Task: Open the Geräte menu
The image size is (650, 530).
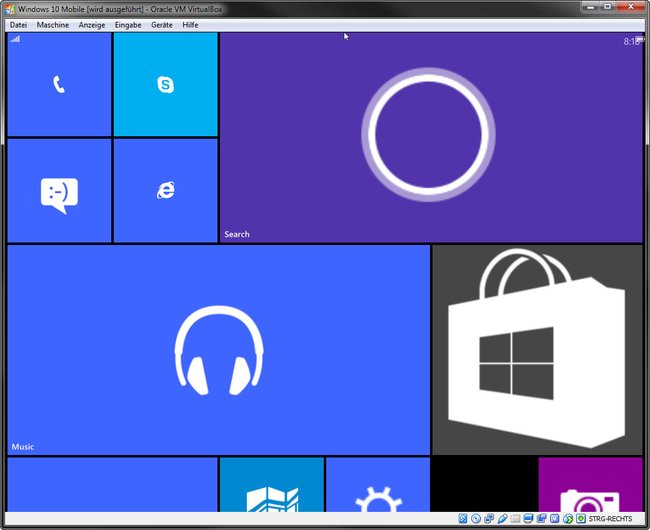Action: coord(162,25)
